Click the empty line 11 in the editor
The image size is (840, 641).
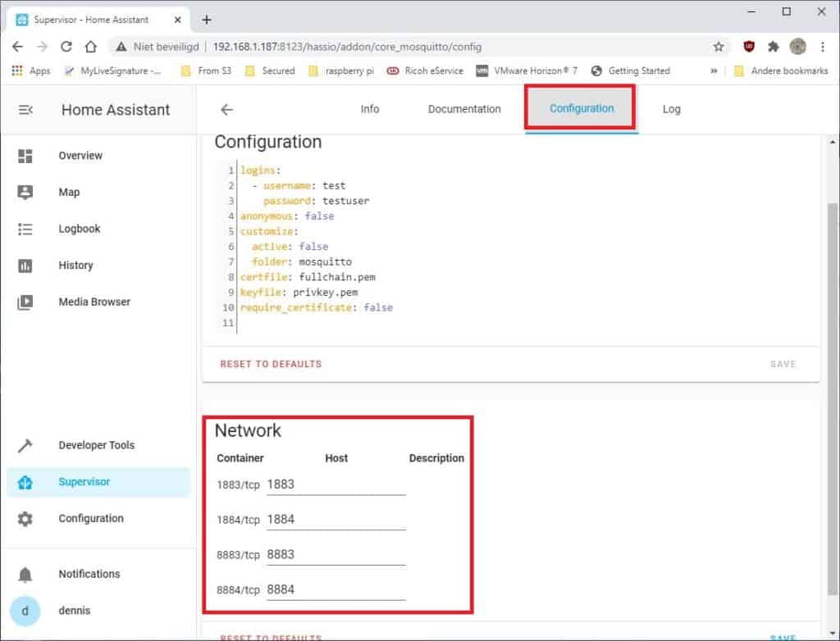(527, 324)
